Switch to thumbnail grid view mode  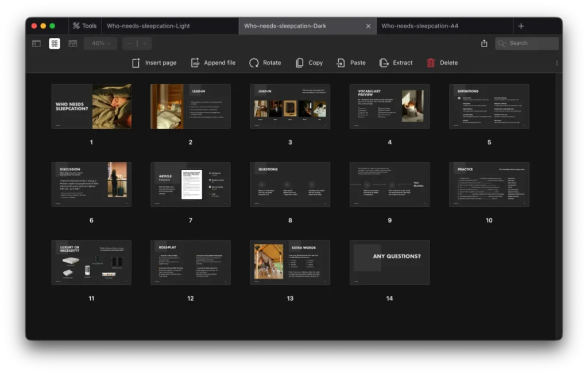pyautogui.click(x=55, y=44)
